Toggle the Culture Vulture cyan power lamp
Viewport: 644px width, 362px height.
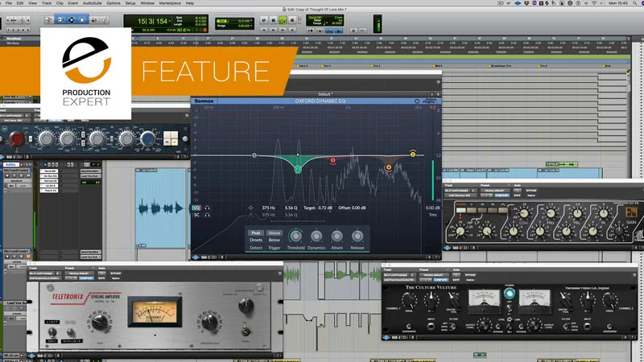510,294
